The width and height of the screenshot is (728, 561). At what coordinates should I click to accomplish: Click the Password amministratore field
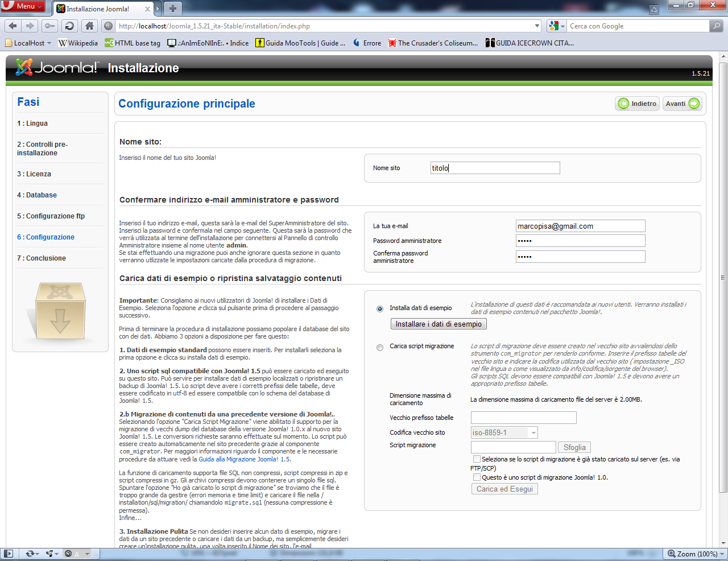click(x=581, y=241)
